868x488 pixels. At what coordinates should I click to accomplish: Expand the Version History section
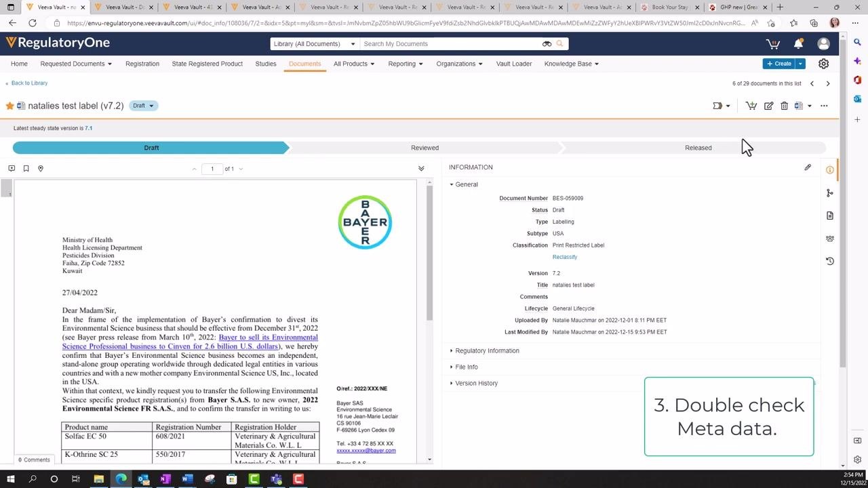pyautogui.click(x=473, y=384)
